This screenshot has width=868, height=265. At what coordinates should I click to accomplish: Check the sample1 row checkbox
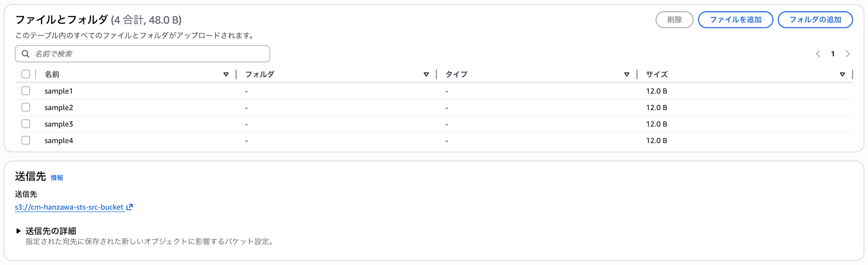coord(26,91)
